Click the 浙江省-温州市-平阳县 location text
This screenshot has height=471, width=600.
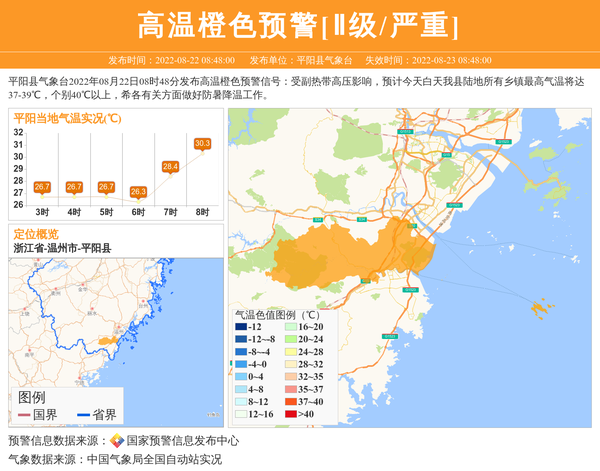pyautogui.click(x=62, y=247)
